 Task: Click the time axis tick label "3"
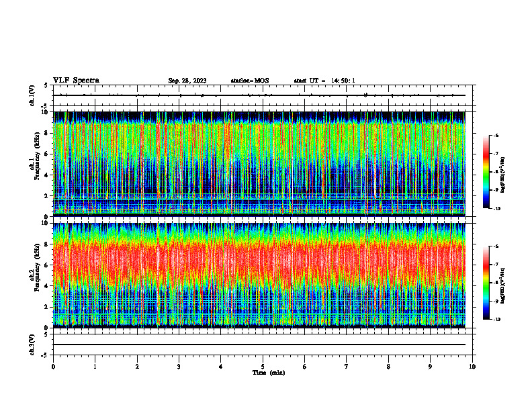pos(179,367)
